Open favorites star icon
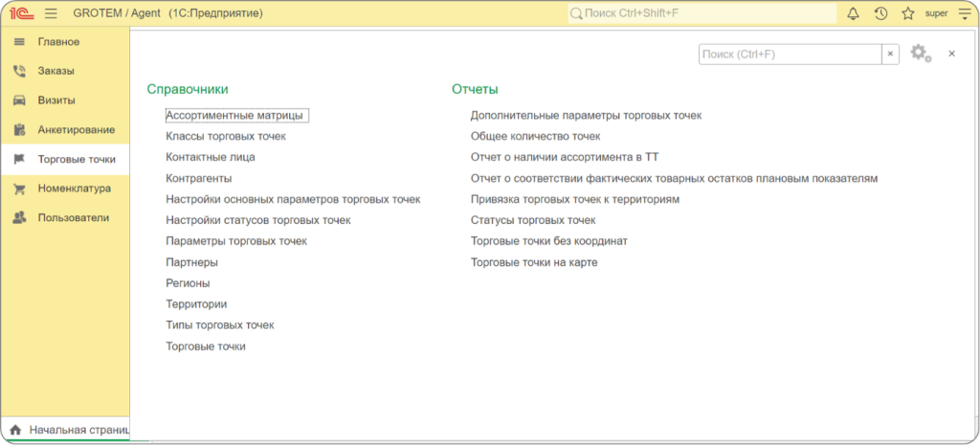 [x=908, y=13]
